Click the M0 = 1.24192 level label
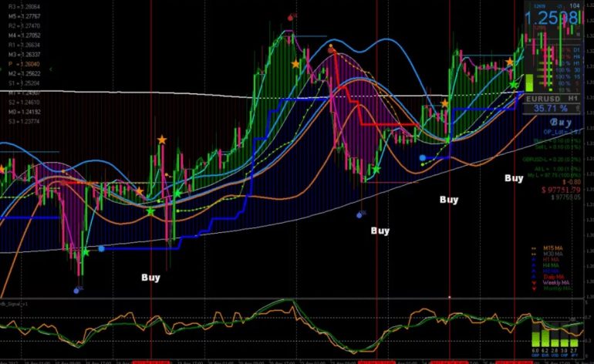Viewport: 594px width, 364px height. 24,112
